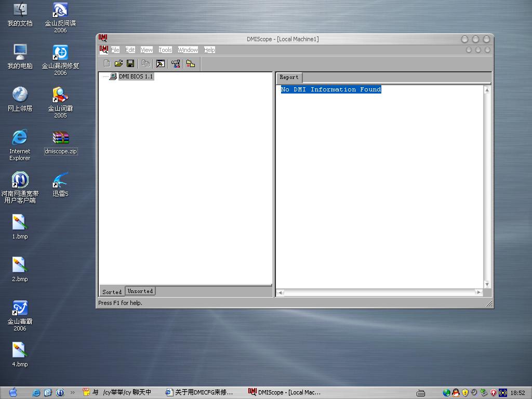
Task: Select the DMI BIOS 1.1 tree node
Action: pos(136,77)
